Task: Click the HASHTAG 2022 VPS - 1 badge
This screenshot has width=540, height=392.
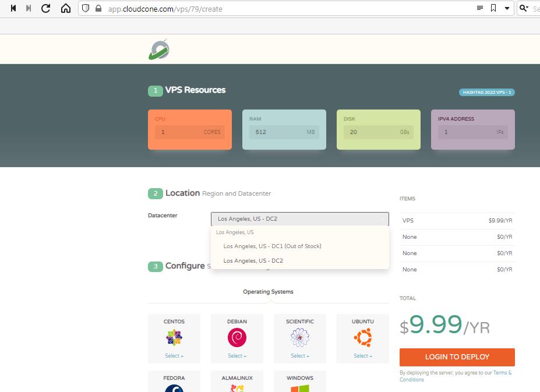Action: (x=486, y=92)
